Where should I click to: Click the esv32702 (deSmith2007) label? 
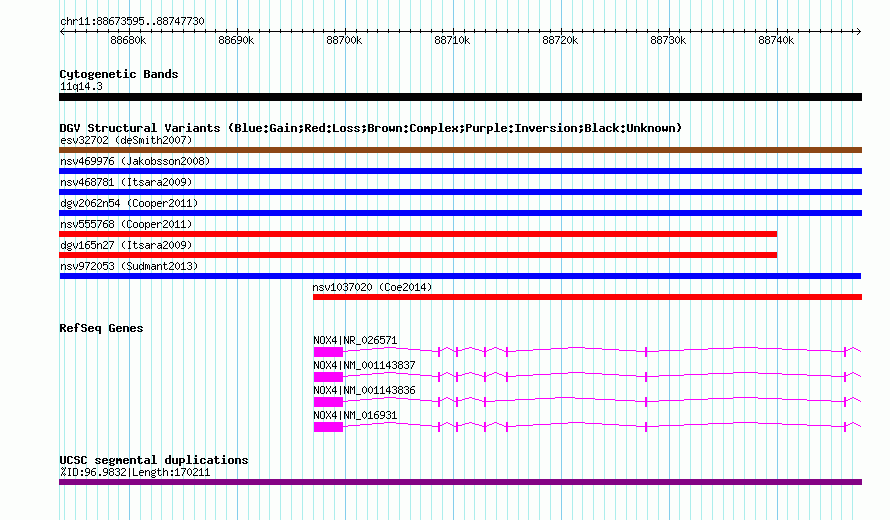pyautogui.click(x=126, y=140)
